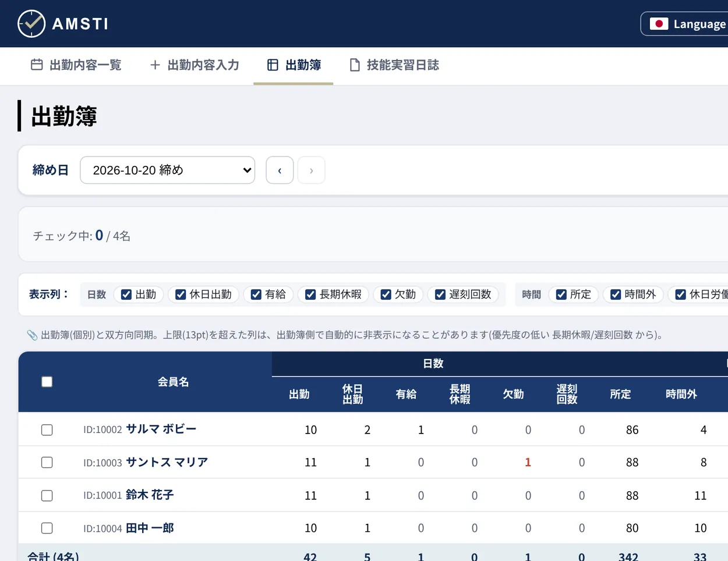The height and width of the screenshot is (561, 728).
Task: Go to the next closing period
Action: (311, 171)
